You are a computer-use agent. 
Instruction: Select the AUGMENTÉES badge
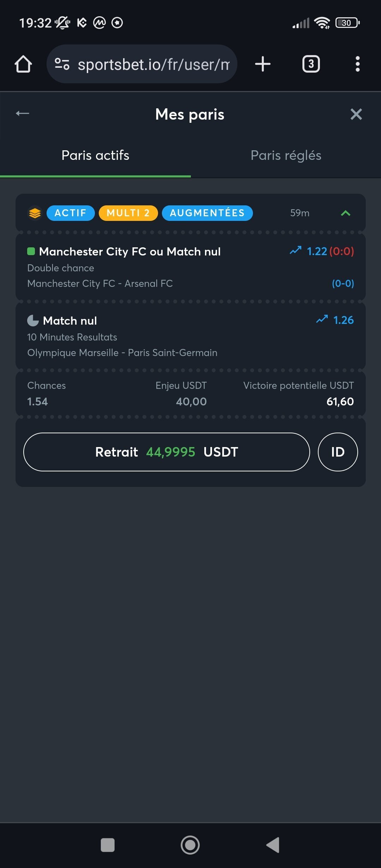click(x=207, y=213)
